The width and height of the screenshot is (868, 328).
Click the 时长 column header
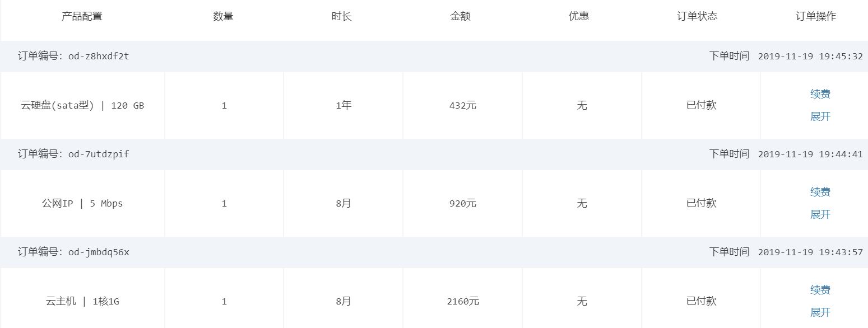pyautogui.click(x=341, y=16)
